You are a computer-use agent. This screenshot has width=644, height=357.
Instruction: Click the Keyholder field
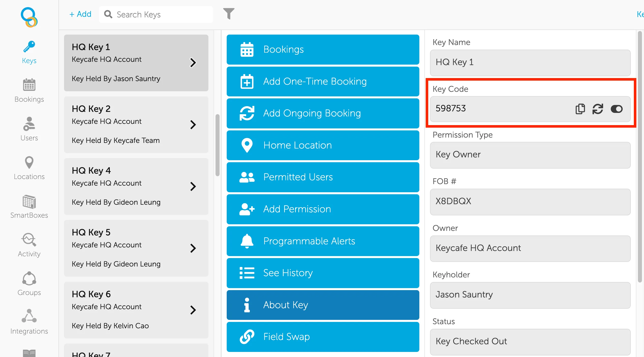(530, 295)
